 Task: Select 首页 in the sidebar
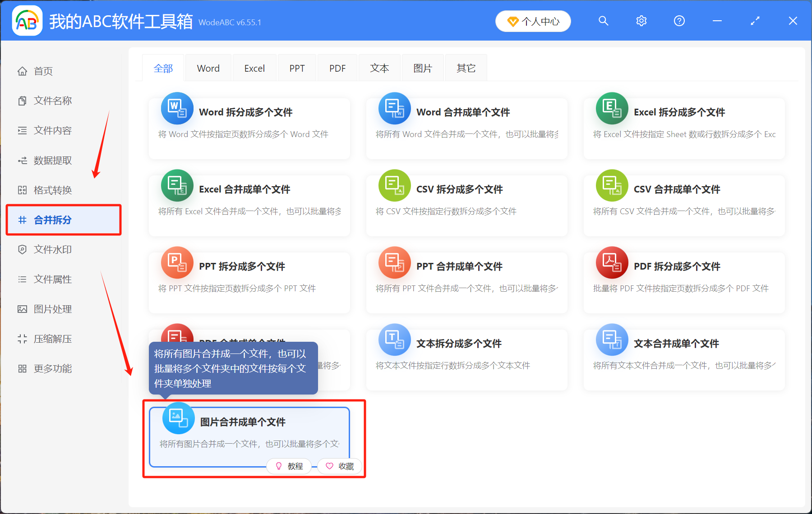coord(43,71)
